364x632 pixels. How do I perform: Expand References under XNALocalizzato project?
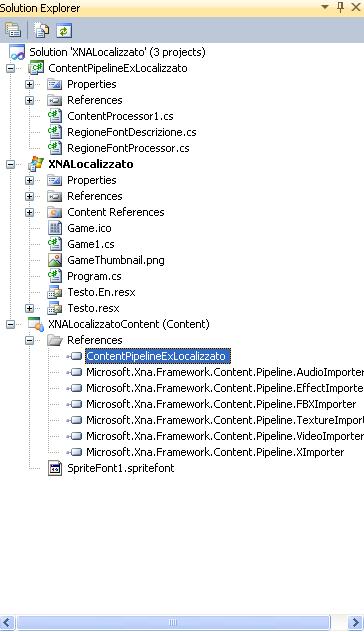[x=29, y=196]
